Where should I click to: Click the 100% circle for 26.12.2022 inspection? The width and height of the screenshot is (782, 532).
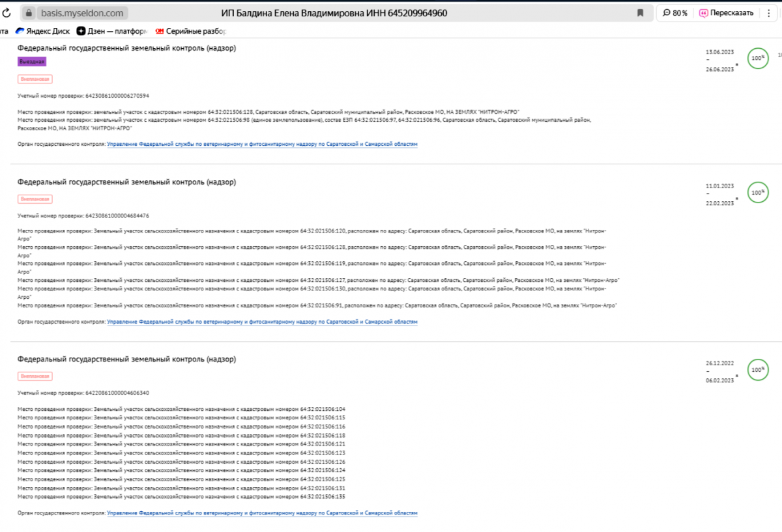coord(757,370)
